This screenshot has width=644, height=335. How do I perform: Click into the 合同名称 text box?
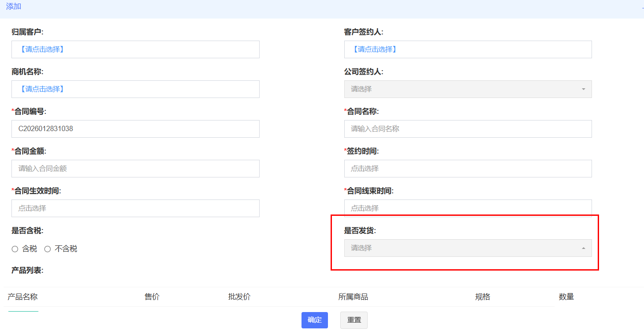467,129
